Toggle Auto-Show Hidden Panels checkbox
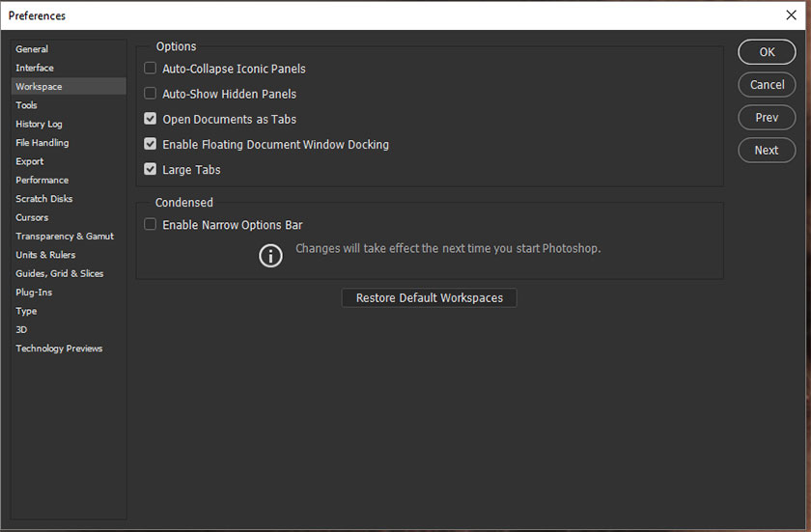This screenshot has height=532, width=811. tap(150, 94)
